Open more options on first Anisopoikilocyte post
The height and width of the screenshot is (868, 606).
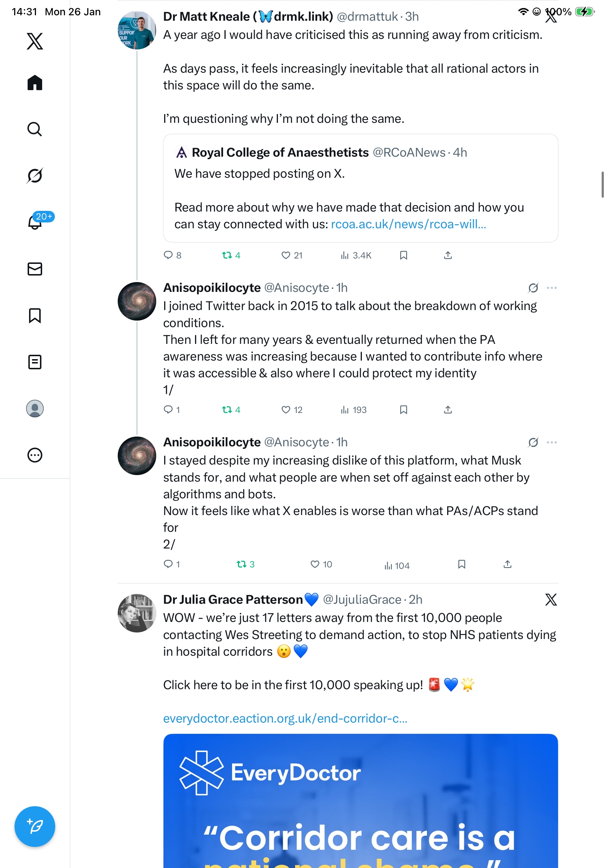click(552, 288)
